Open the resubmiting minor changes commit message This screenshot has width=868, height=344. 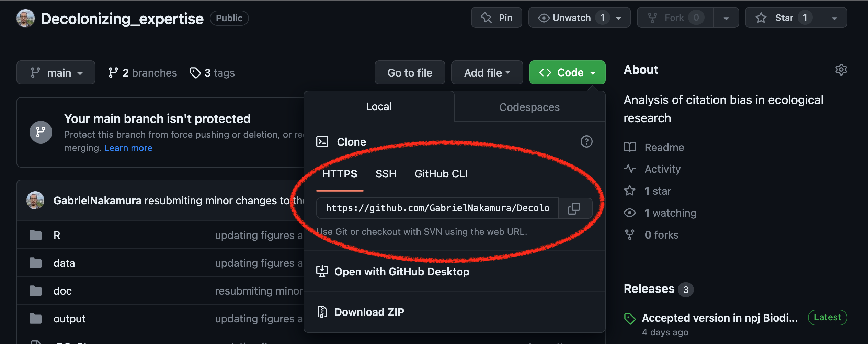point(224,200)
